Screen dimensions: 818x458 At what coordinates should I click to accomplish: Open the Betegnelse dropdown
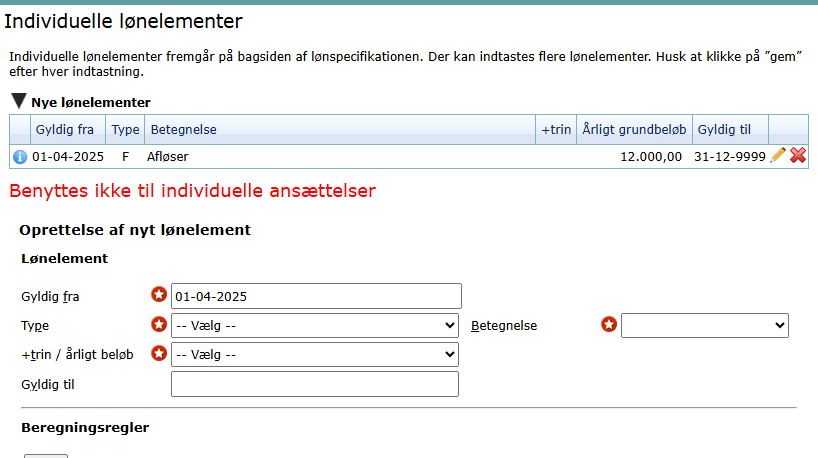coord(705,326)
